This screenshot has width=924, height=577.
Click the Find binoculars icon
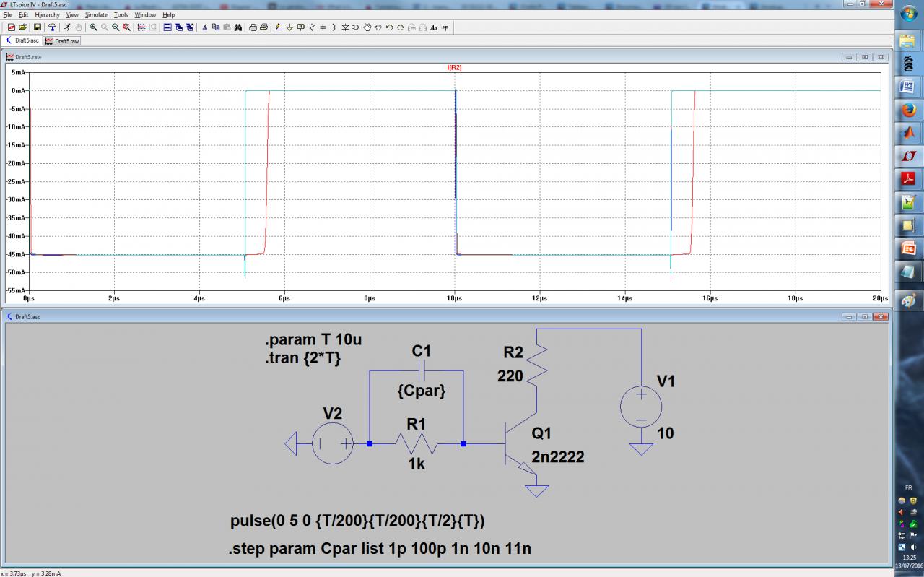coord(237,27)
